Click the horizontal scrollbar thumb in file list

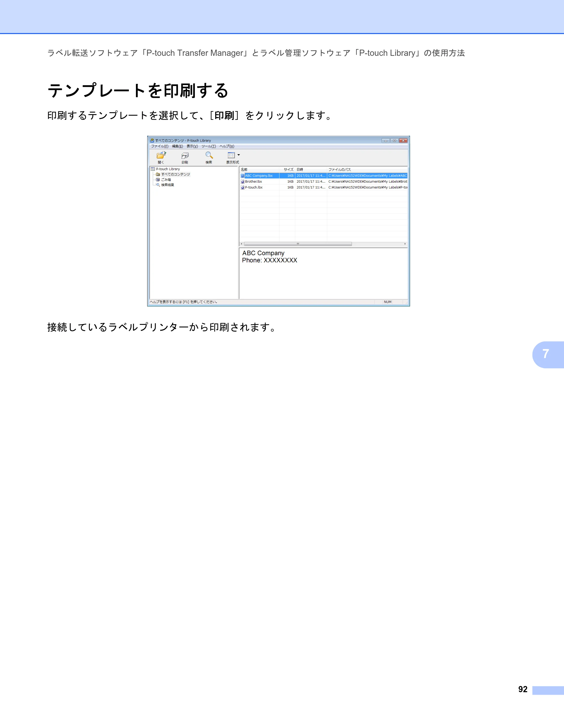(298, 244)
